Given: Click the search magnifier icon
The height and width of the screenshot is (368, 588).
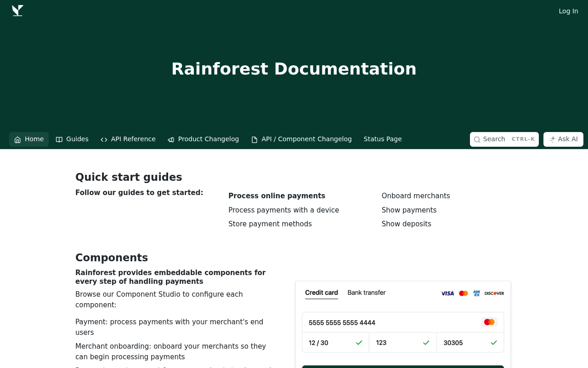Looking at the screenshot, I should tap(477, 139).
